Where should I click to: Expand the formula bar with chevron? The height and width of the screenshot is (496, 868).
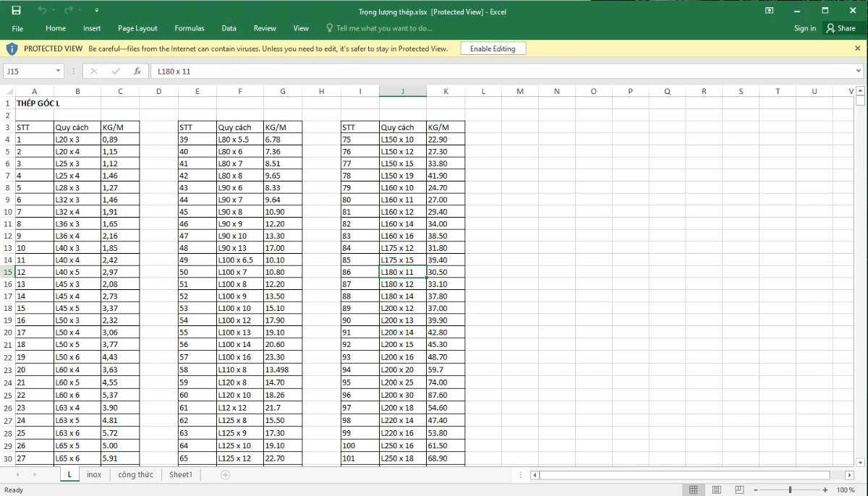click(x=859, y=71)
